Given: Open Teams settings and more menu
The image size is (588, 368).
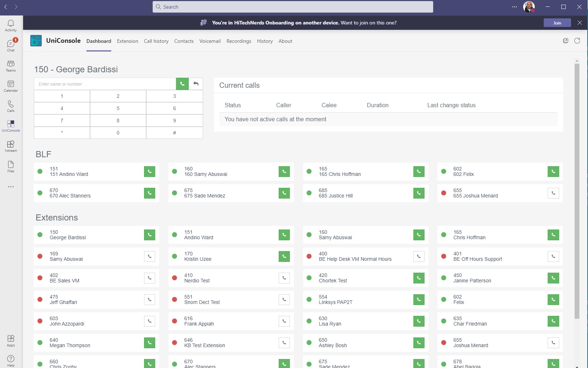Looking at the screenshot, I should pyautogui.click(x=515, y=7).
